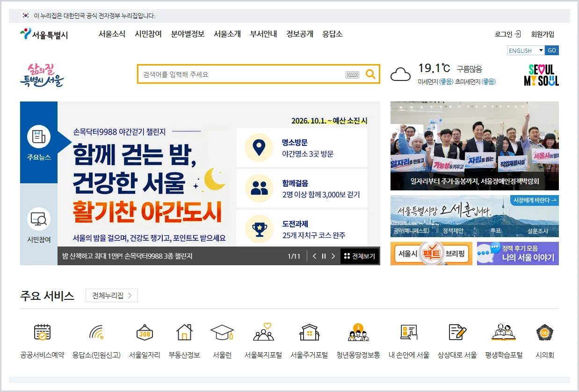Open 시의회 emblem icon
Viewport: 579px width, 392px height.
545,333
